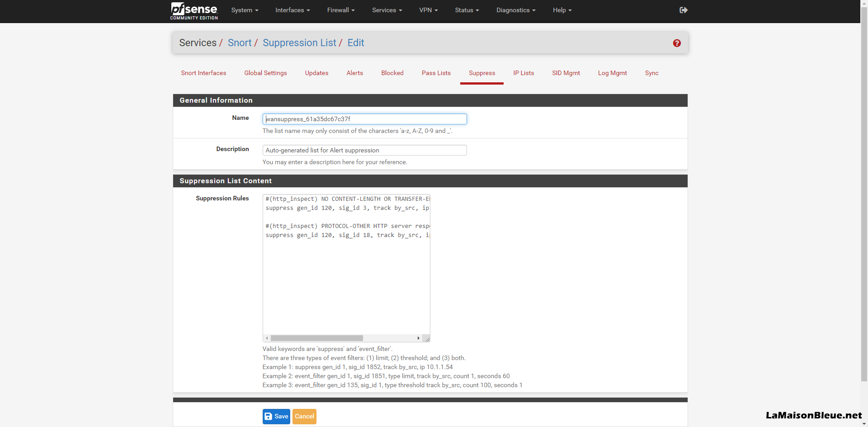Cancel editing the suppression list
This screenshot has width=868, height=427.
[x=304, y=417]
